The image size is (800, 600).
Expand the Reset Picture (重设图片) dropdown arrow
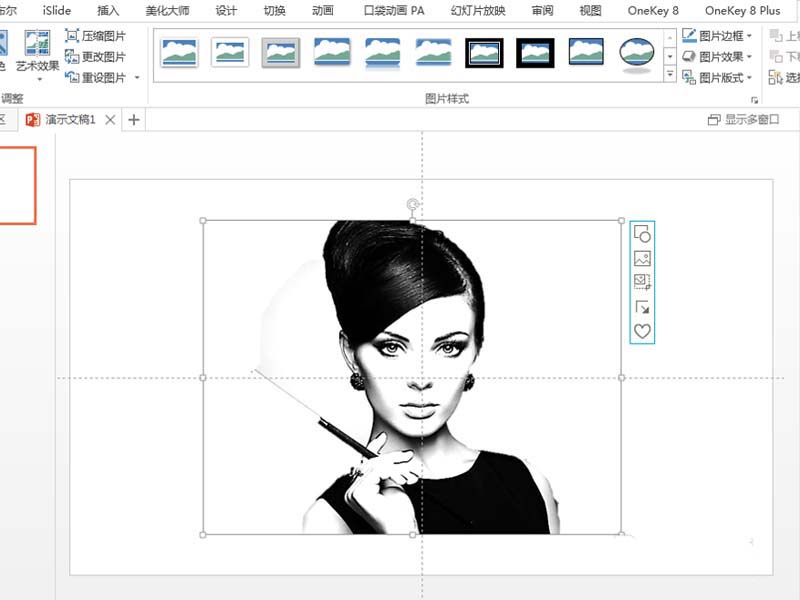pyautogui.click(x=137, y=78)
